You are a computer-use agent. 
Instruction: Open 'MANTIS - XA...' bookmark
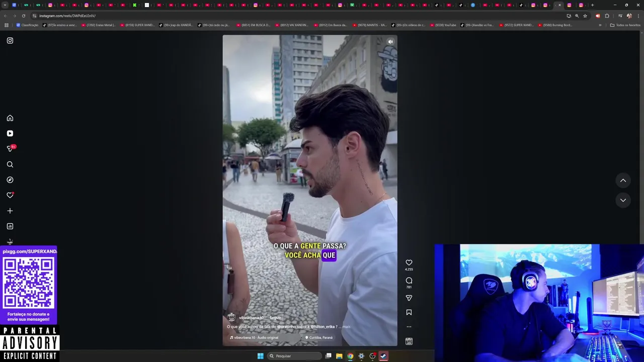coord(370,25)
